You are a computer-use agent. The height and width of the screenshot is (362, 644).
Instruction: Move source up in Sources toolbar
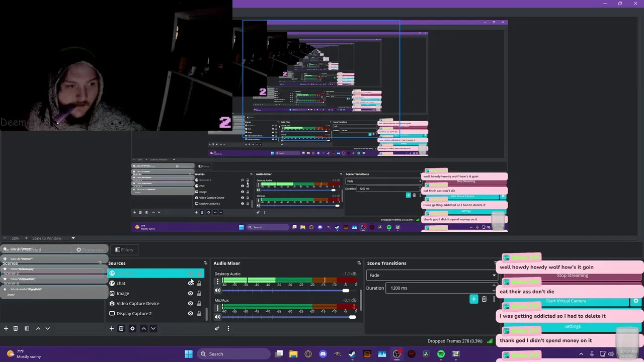pyautogui.click(x=143, y=328)
